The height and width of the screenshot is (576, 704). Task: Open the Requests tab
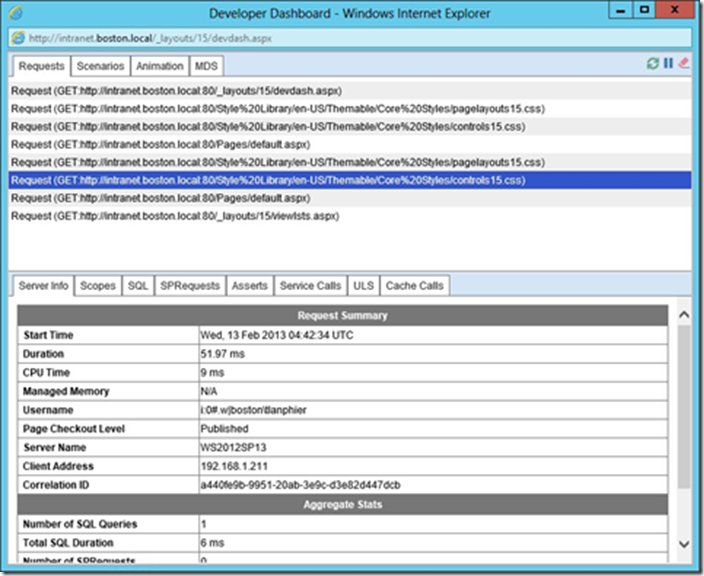click(41, 66)
